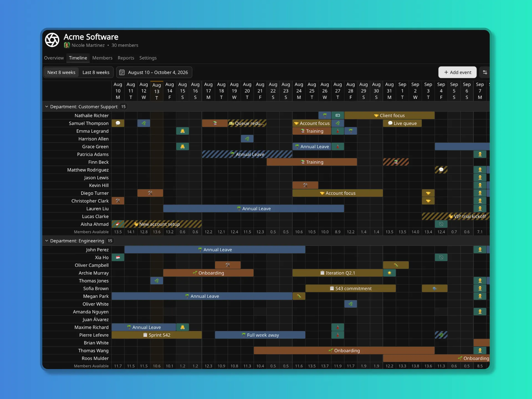Click Pierre Lefevre's Sprint S42 bar

point(157,335)
